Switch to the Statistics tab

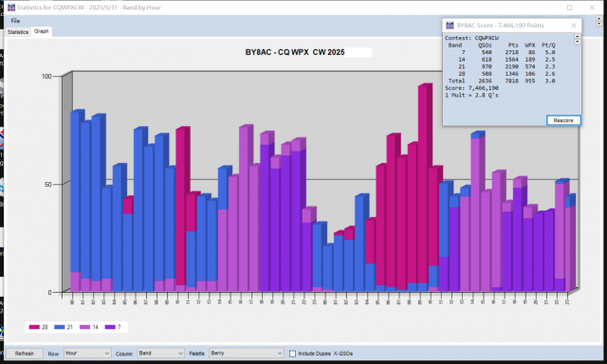[18, 32]
